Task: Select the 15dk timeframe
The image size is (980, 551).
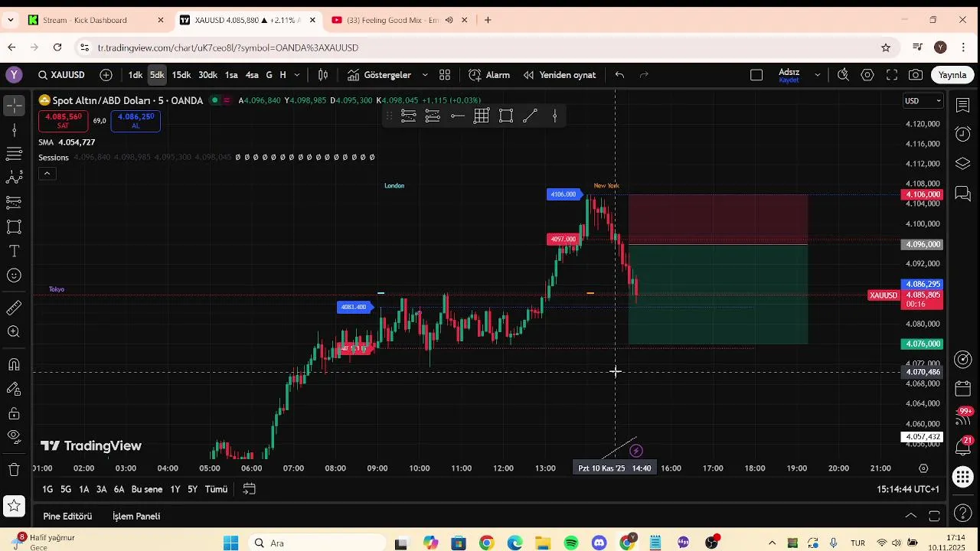Action: (181, 75)
